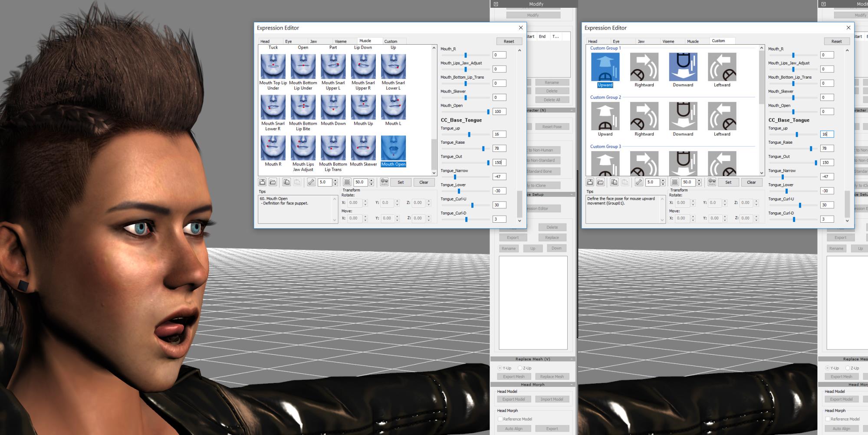
Task: Select Z-Up radio in left Replace Mesh section
Action: tap(520, 368)
